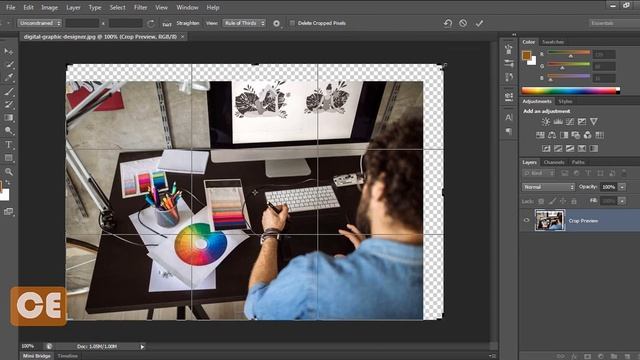The image size is (640, 360).
Task: Open the Essentials workspace dropdown
Action: pyautogui.click(x=614, y=23)
